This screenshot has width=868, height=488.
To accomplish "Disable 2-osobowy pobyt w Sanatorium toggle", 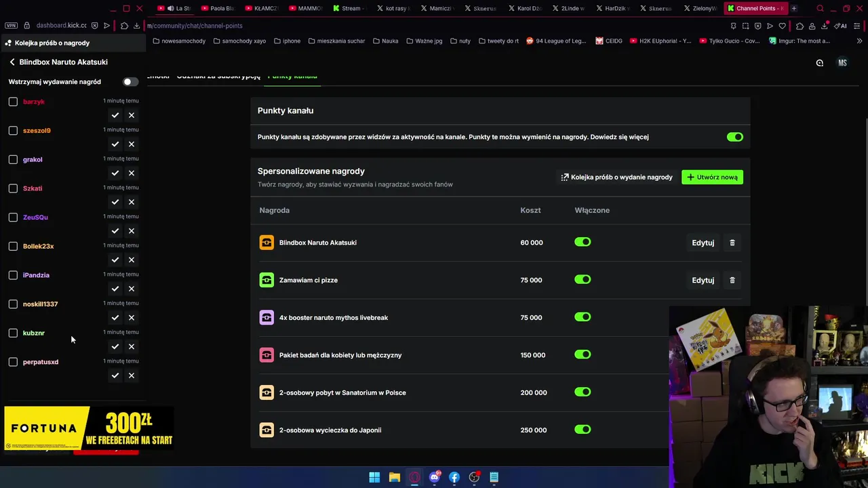I will [x=583, y=392].
